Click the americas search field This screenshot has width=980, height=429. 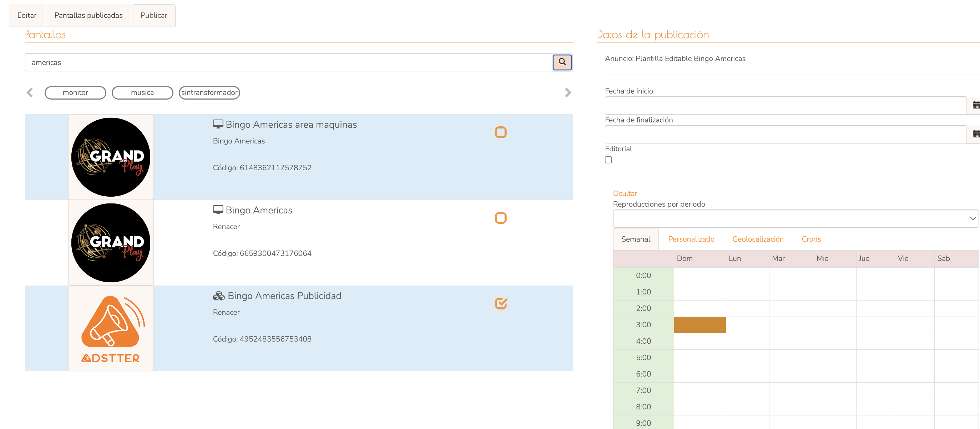pyautogui.click(x=288, y=62)
